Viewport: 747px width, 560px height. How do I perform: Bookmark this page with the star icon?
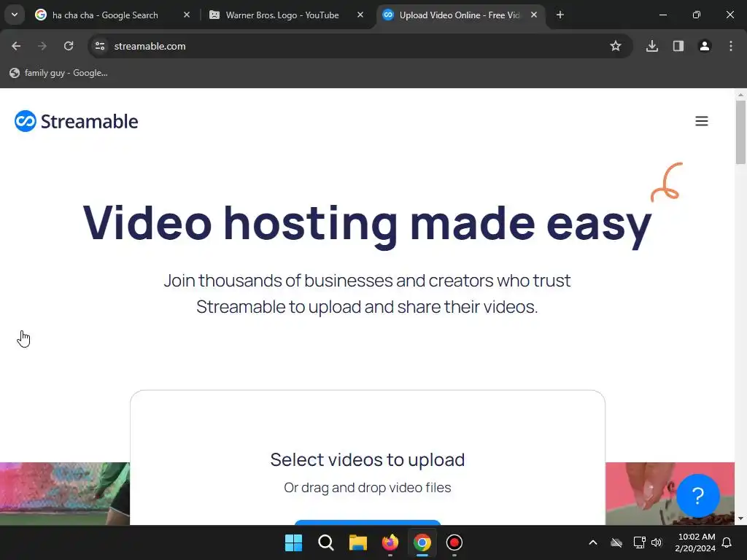616,46
